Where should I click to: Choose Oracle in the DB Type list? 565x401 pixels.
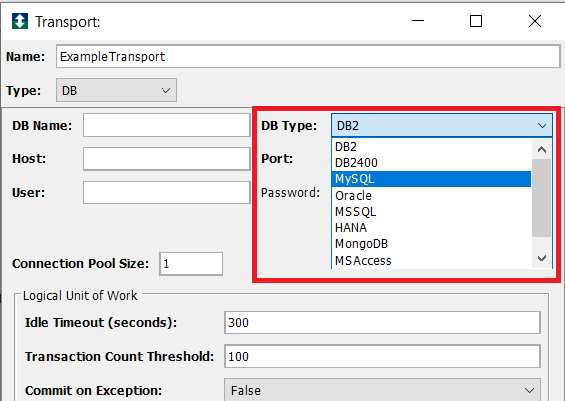tap(431, 196)
